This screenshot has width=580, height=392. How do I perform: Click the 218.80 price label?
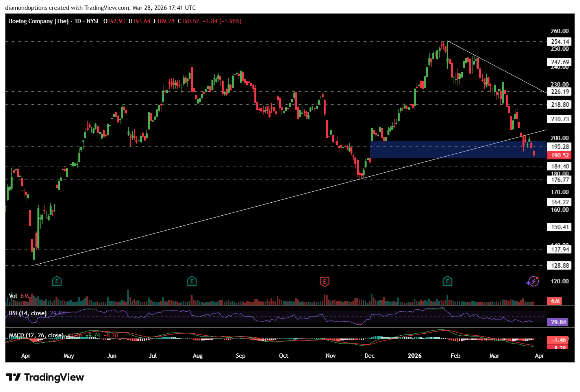point(560,105)
